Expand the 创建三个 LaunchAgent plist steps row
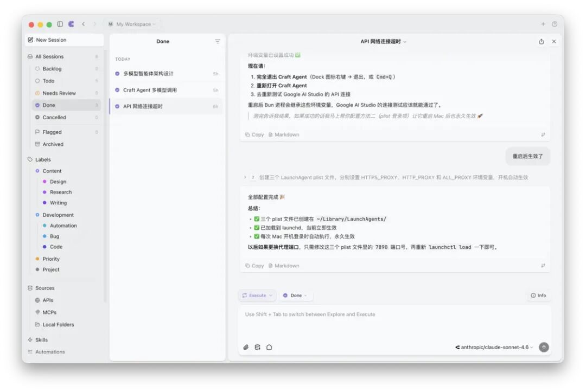Viewport: 586px width, 392px height. coord(386,177)
